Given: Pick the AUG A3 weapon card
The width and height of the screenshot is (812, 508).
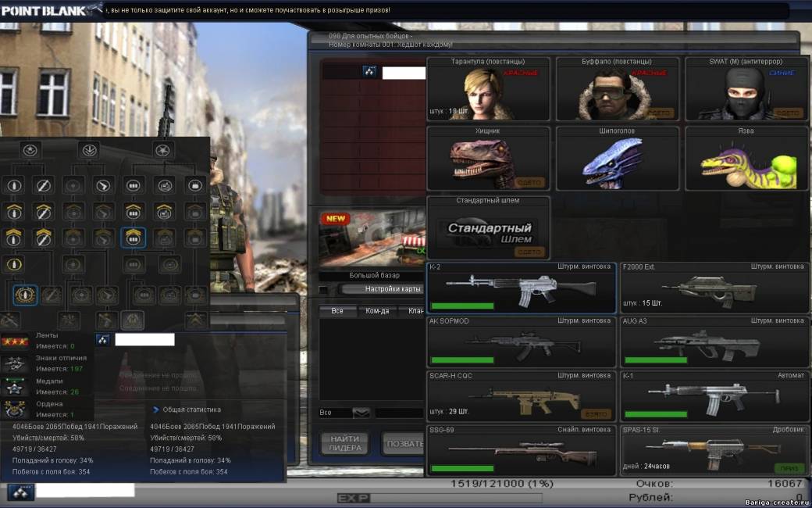Looking at the screenshot, I should point(714,342).
